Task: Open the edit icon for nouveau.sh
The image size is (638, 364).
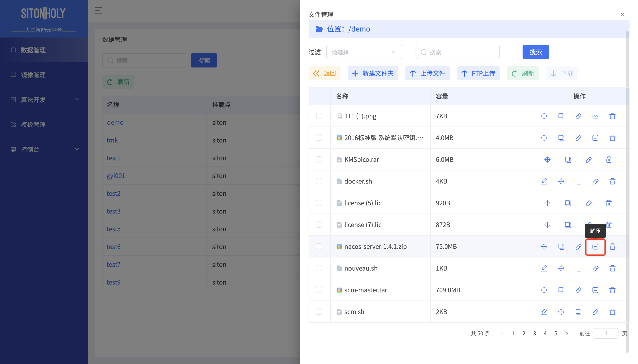Action: coord(544,268)
